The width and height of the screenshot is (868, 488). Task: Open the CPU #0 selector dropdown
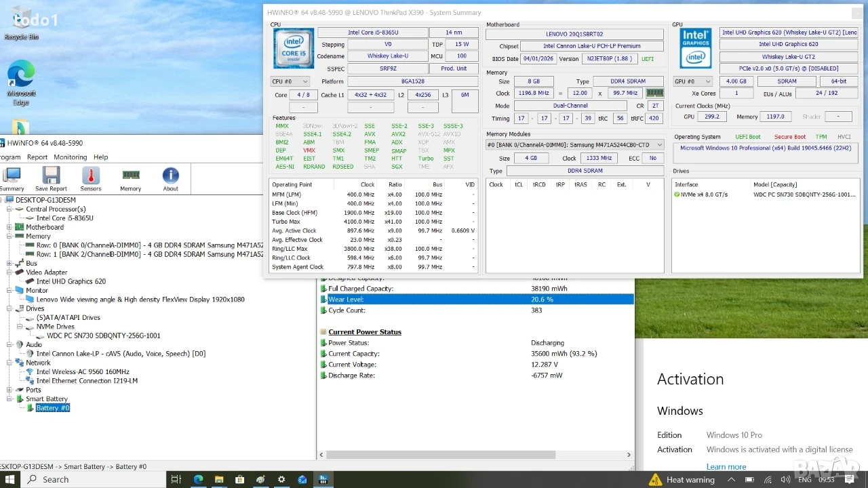pyautogui.click(x=290, y=81)
